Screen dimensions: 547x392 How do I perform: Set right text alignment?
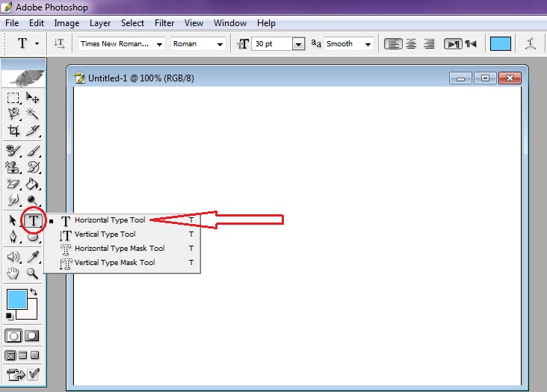429,44
